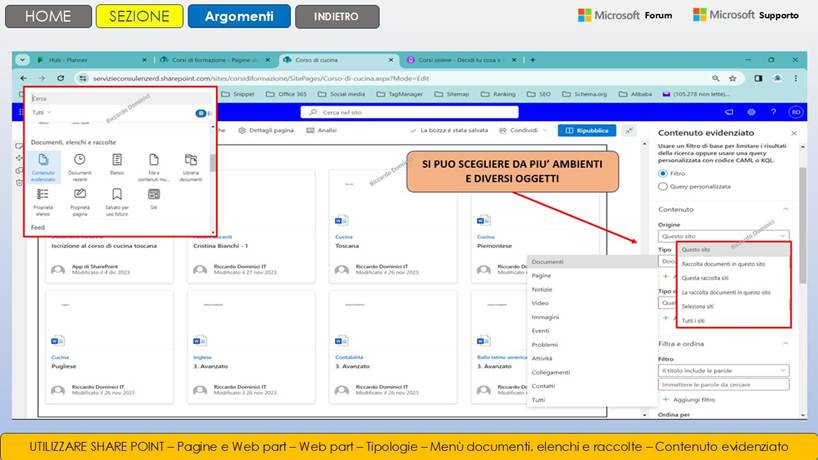Switch to Corsi online browser tab
This screenshot has height=460, width=818.
(x=461, y=60)
